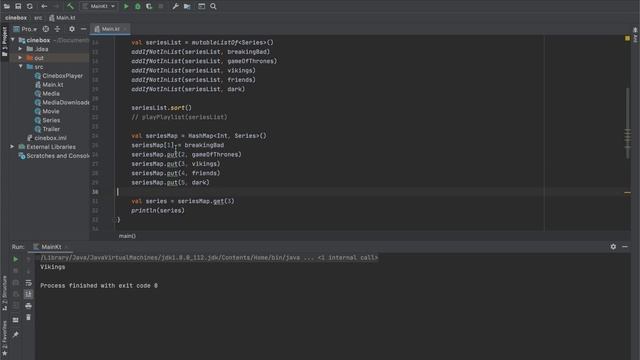Run MainKt with the green play button

126,6
